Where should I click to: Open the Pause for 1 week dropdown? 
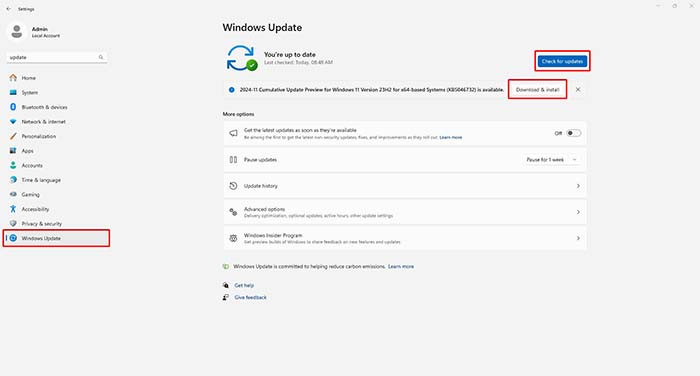(x=552, y=159)
